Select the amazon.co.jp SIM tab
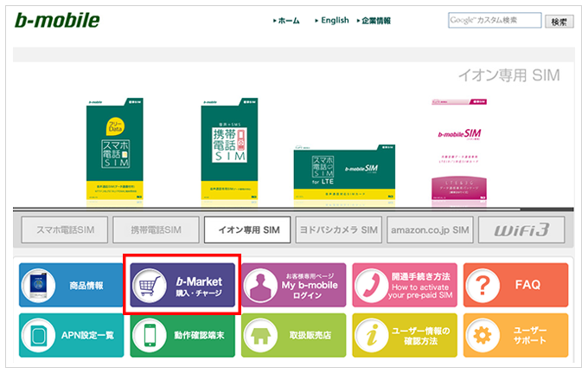Viewport: 588px width, 374px height. [x=430, y=229]
